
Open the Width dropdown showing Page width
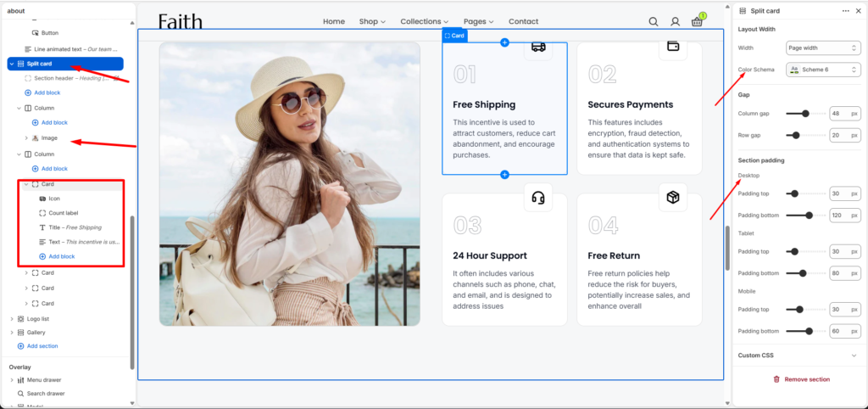823,48
